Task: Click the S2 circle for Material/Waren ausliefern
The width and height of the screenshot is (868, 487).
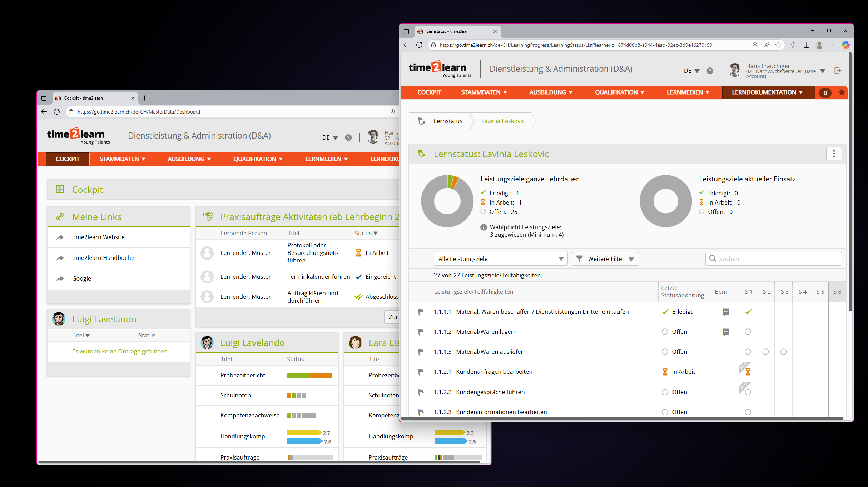Action: (x=765, y=352)
